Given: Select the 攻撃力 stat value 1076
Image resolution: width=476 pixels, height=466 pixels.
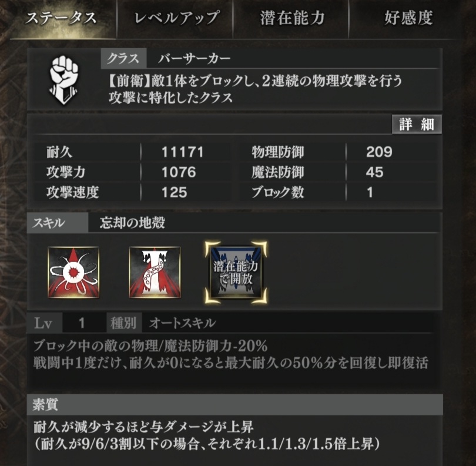Looking at the screenshot, I should point(179,172).
